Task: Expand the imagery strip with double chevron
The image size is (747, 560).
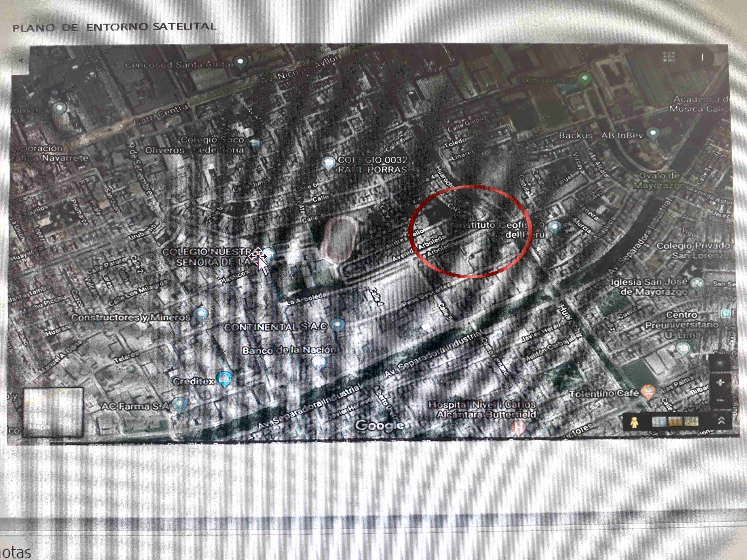Action: pos(722,420)
